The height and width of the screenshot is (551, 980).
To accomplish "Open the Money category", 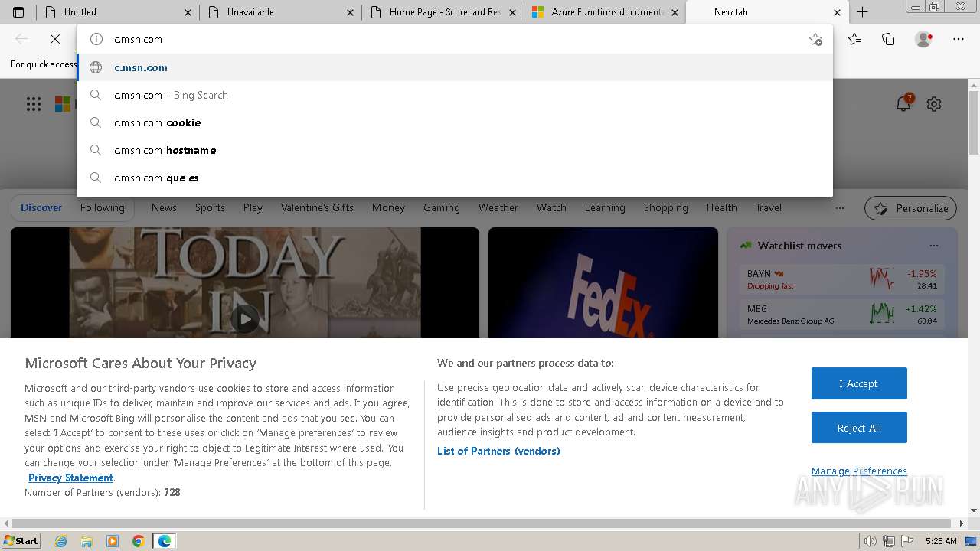I will (x=388, y=207).
